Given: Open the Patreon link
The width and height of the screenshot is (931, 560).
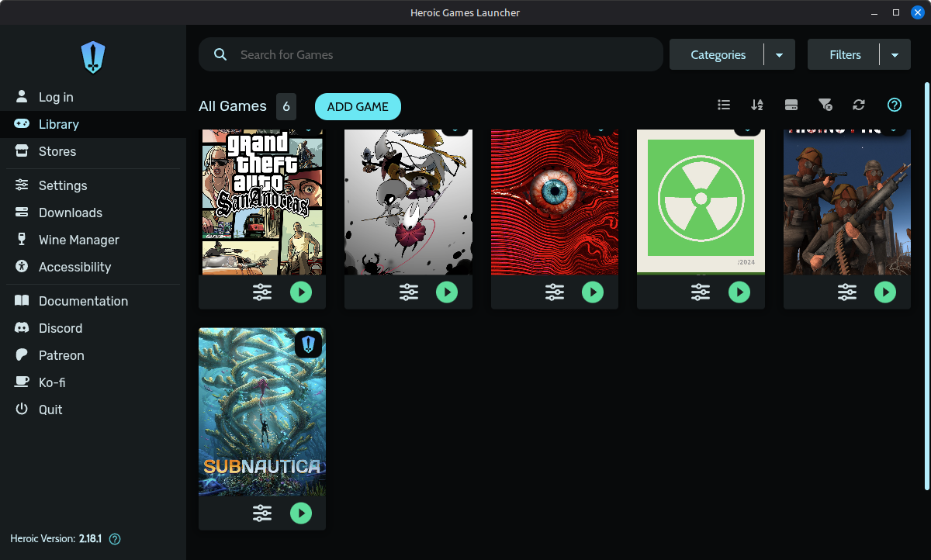Looking at the screenshot, I should pyautogui.click(x=93, y=355).
